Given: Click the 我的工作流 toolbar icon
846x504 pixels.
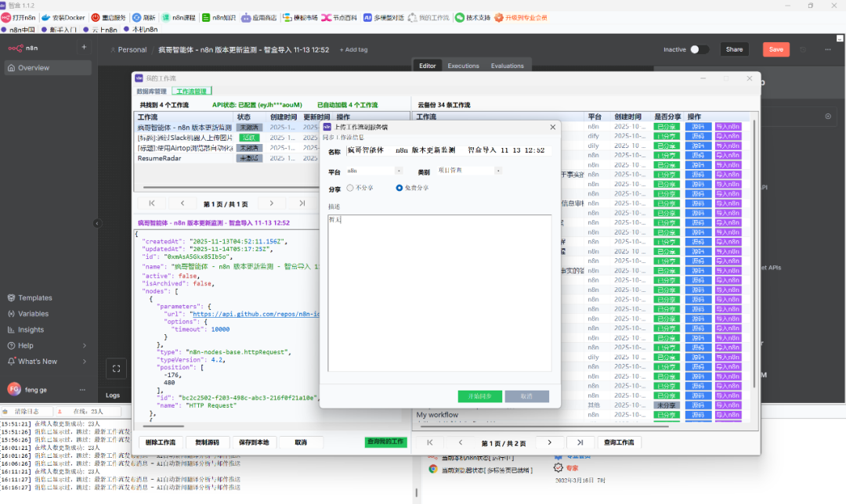Looking at the screenshot, I should point(413,18).
